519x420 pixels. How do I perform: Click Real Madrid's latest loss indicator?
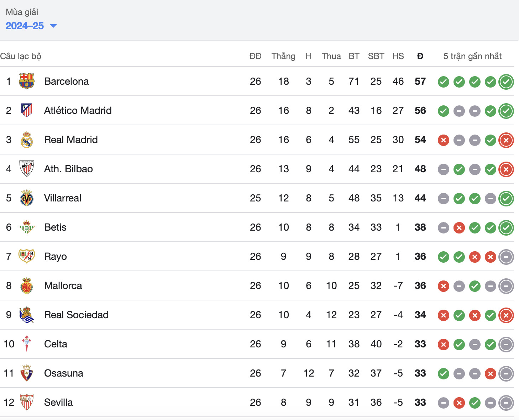tap(506, 140)
